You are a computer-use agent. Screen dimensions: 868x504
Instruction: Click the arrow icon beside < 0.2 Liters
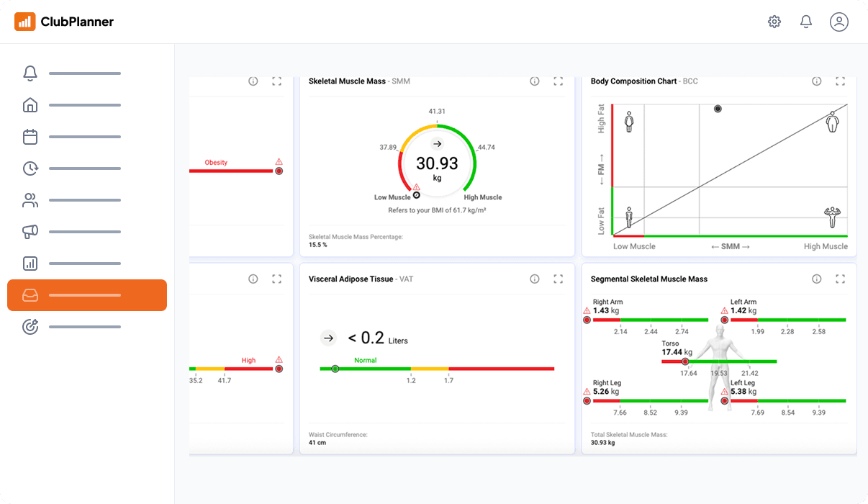click(x=328, y=338)
